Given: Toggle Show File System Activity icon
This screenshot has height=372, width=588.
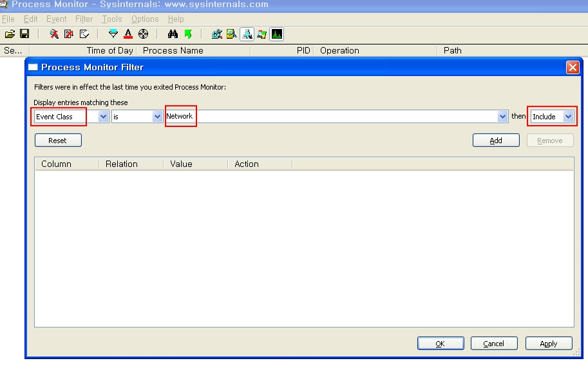Looking at the screenshot, I should [231, 34].
